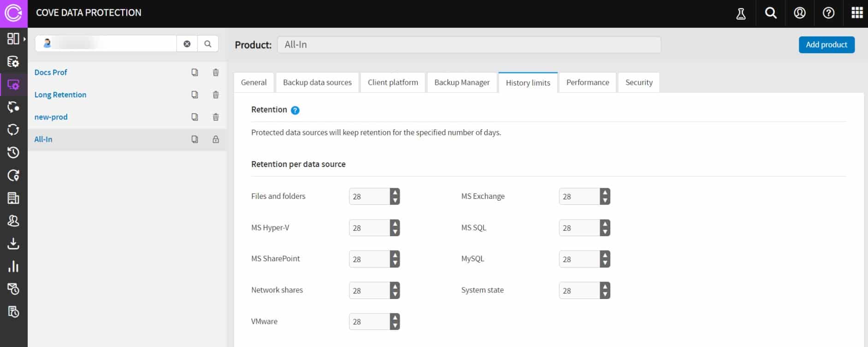
Task: Open the building customers sidebar icon
Action: coord(13,198)
